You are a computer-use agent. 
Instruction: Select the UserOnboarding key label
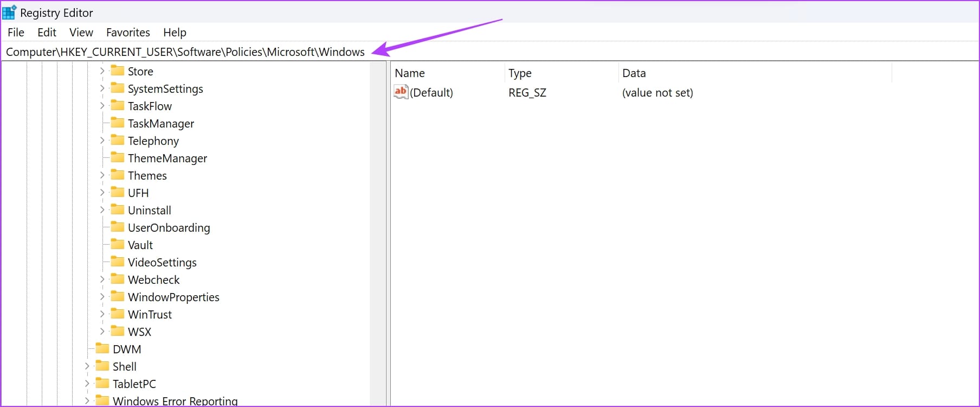[169, 228]
